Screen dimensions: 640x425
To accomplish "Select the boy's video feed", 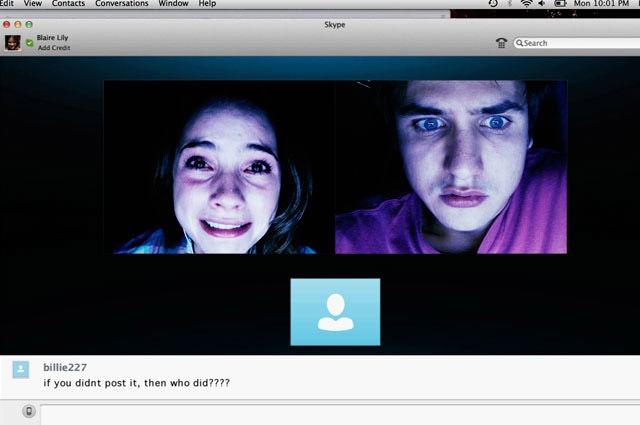I will coord(451,167).
